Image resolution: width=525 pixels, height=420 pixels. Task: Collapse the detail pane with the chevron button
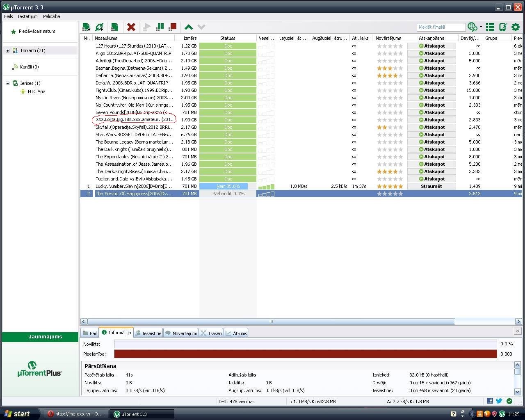pos(517,331)
